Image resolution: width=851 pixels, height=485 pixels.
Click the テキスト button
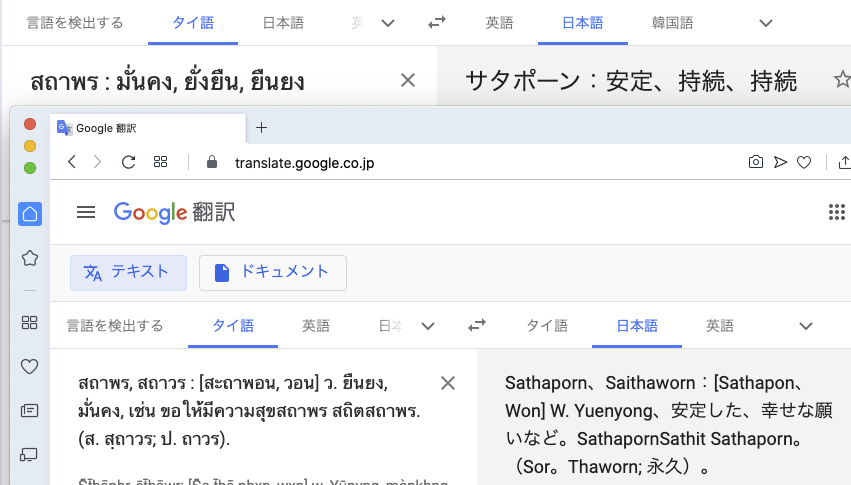pos(127,271)
